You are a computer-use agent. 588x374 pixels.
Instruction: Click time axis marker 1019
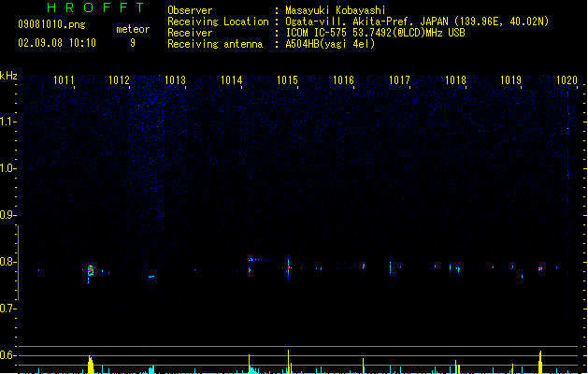tap(510, 79)
